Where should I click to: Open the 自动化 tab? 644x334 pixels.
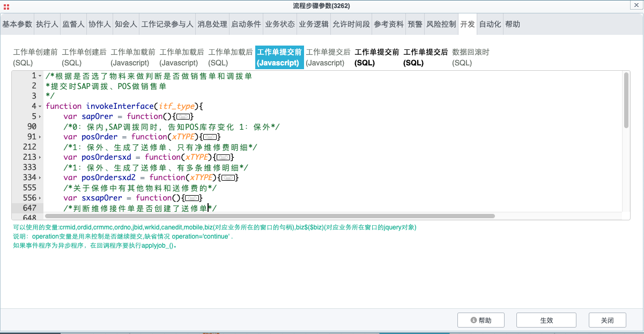coord(490,24)
